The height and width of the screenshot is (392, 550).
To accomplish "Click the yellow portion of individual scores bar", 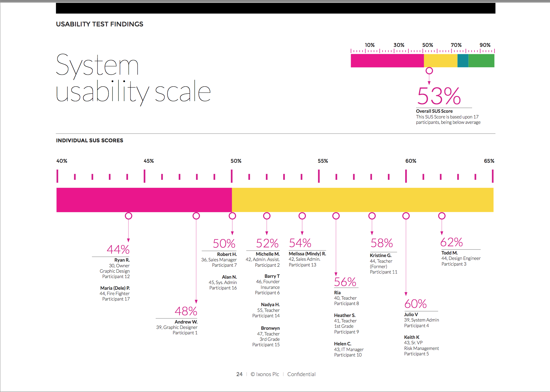I will (362, 200).
